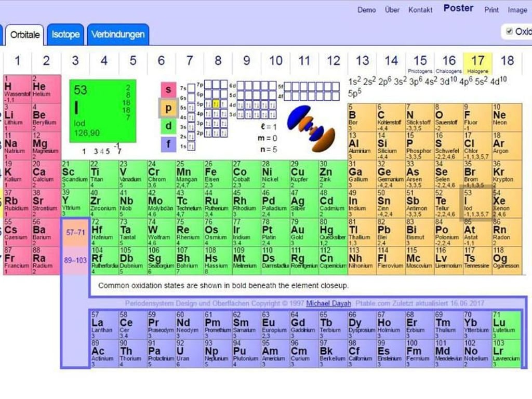Click the large iodine closeup tile
This screenshot has height=399, width=532.
[x=102, y=111]
